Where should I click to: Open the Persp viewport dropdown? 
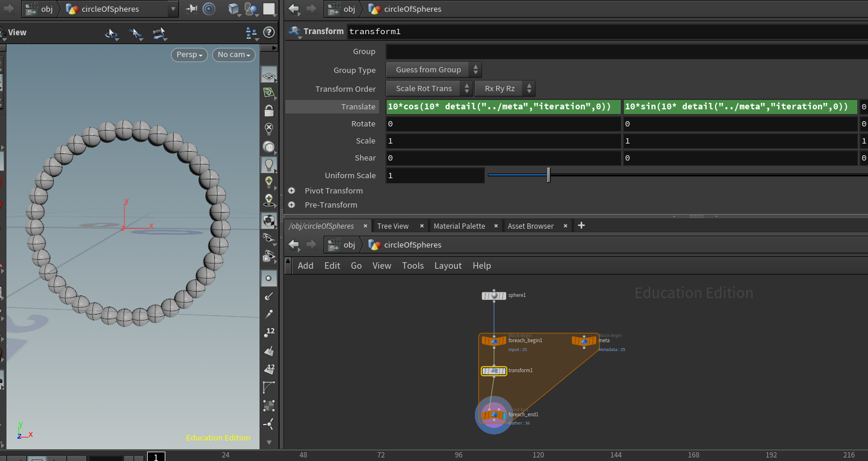coord(190,55)
